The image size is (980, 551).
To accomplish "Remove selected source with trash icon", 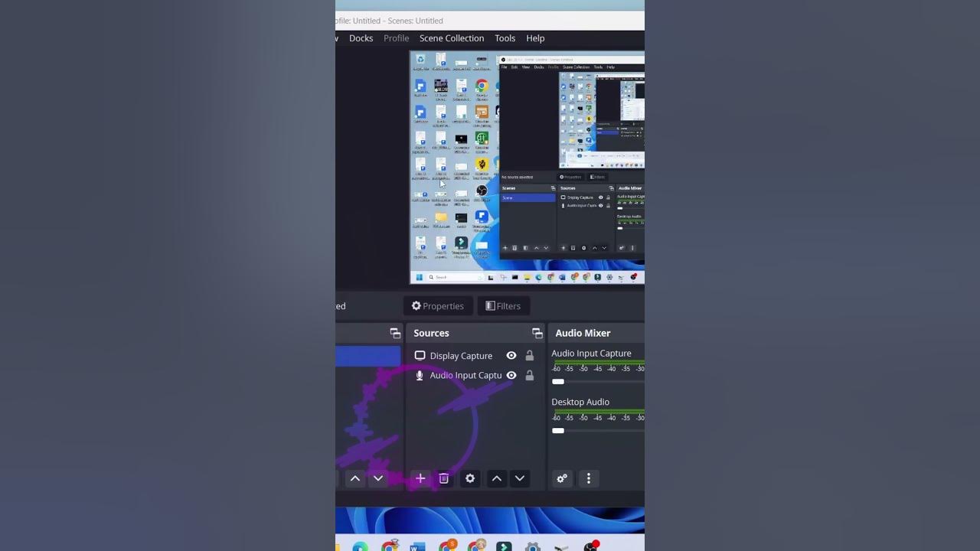I will tap(443, 478).
